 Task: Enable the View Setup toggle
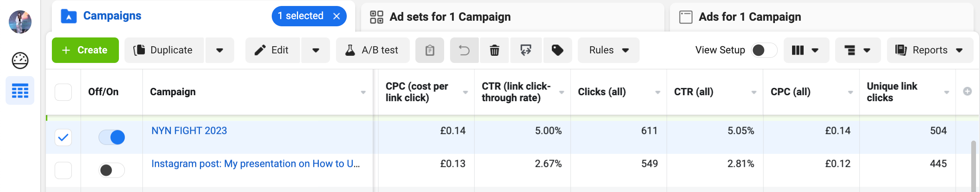tap(764, 50)
